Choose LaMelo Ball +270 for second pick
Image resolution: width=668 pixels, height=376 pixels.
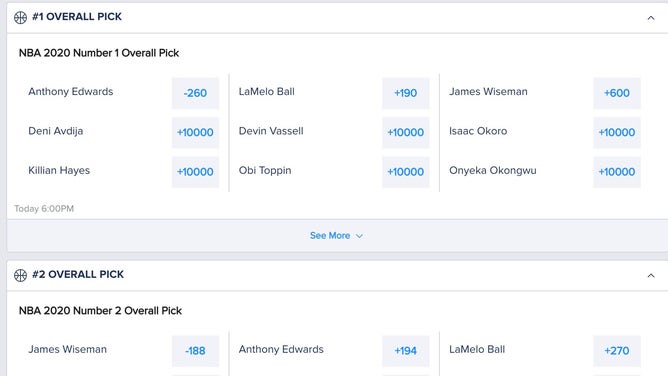coord(616,351)
